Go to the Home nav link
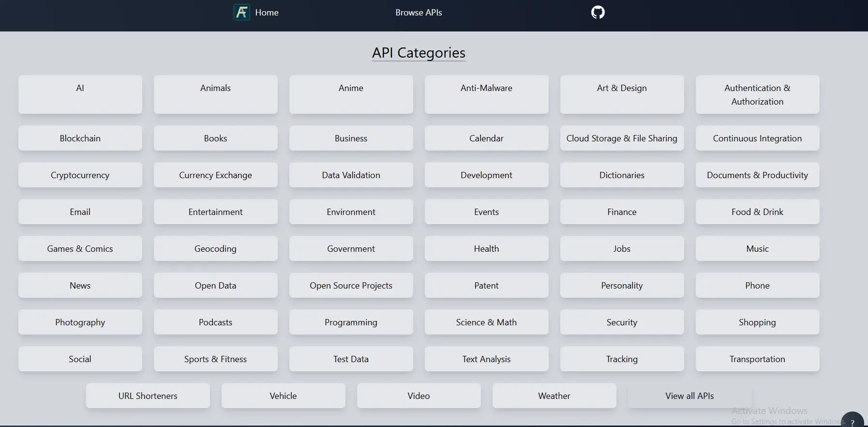Screen dimensions: 868x427 pos(267,13)
